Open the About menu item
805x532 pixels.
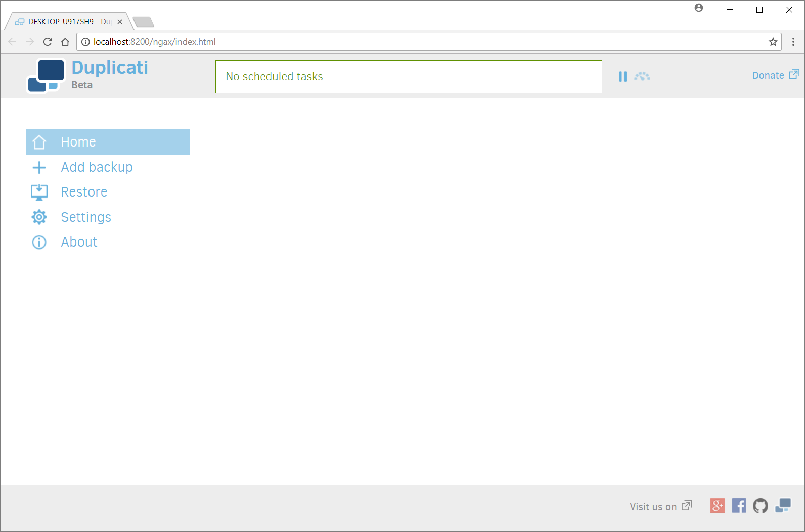coord(108,242)
